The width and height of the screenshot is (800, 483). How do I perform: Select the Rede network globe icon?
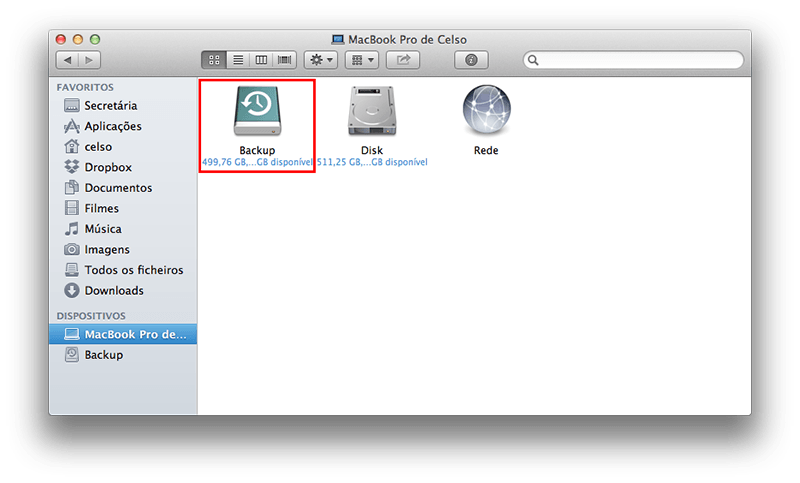486,110
